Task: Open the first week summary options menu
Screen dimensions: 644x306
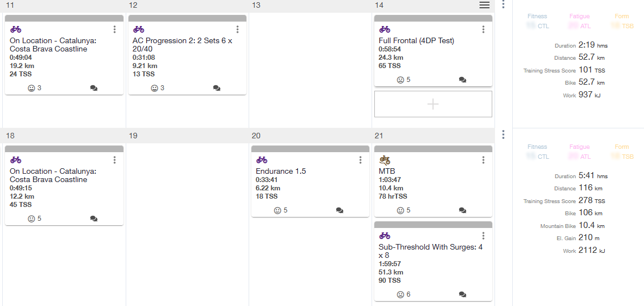Action: tap(503, 4)
